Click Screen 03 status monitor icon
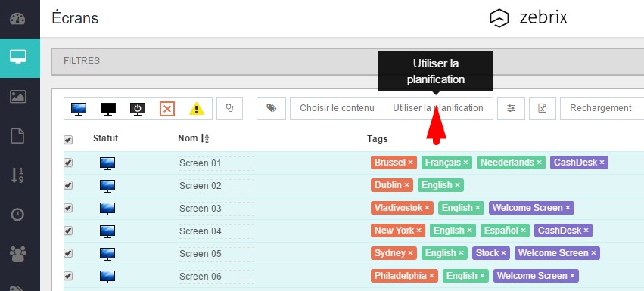Image resolution: width=644 pixels, height=291 pixels. (x=107, y=208)
